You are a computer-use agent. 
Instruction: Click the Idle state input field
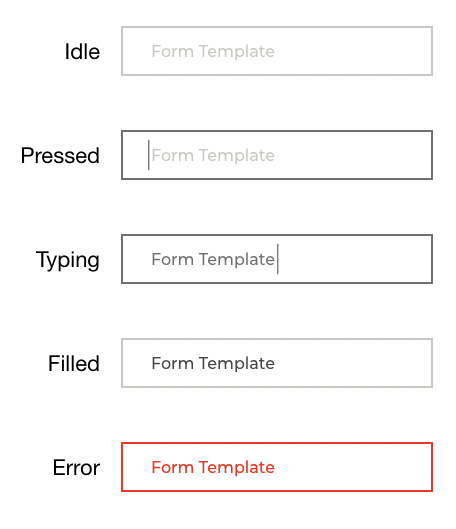[x=277, y=51]
